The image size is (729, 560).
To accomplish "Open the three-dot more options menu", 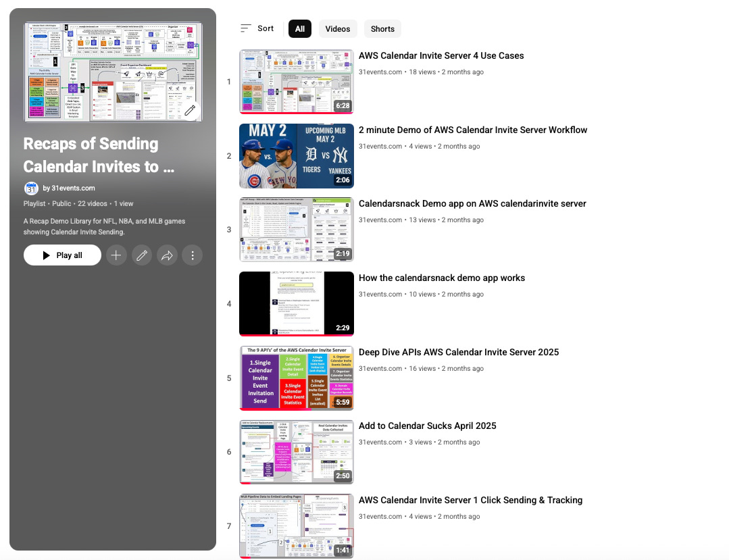I will coord(193,255).
